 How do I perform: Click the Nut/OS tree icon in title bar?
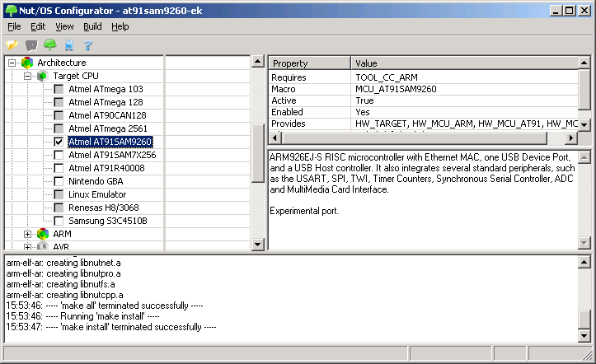pyautogui.click(x=11, y=10)
